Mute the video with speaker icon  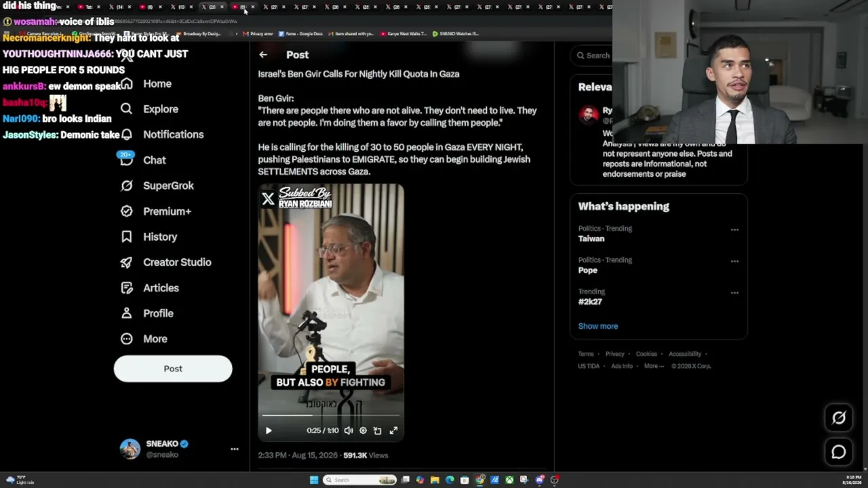349,430
